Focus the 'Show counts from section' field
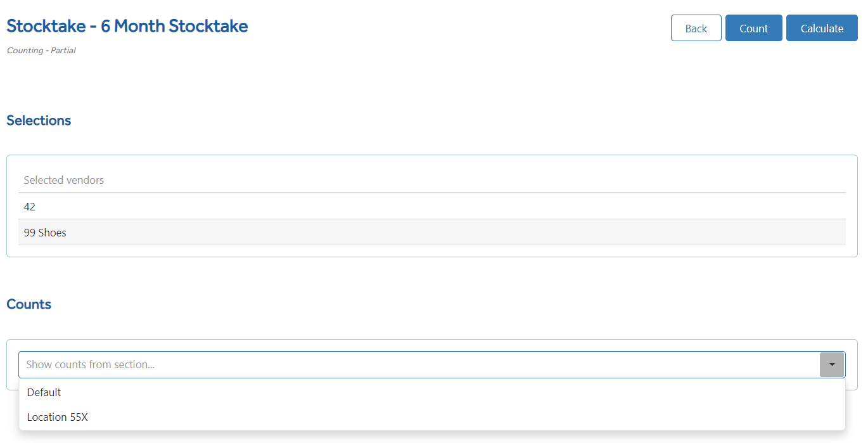This screenshot has height=443, width=868. pyautogui.click(x=419, y=364)
